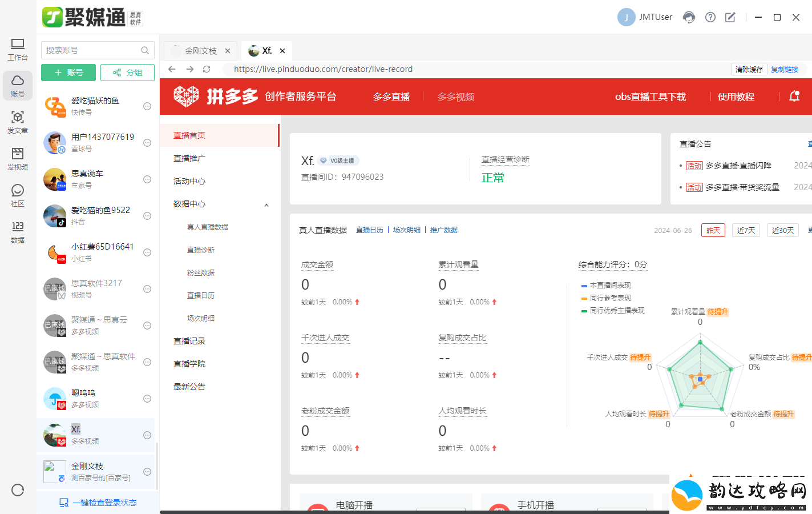Switch to the Xf. browser tab
The height and width of the screenshot is (514, 812).
[266, 51]
